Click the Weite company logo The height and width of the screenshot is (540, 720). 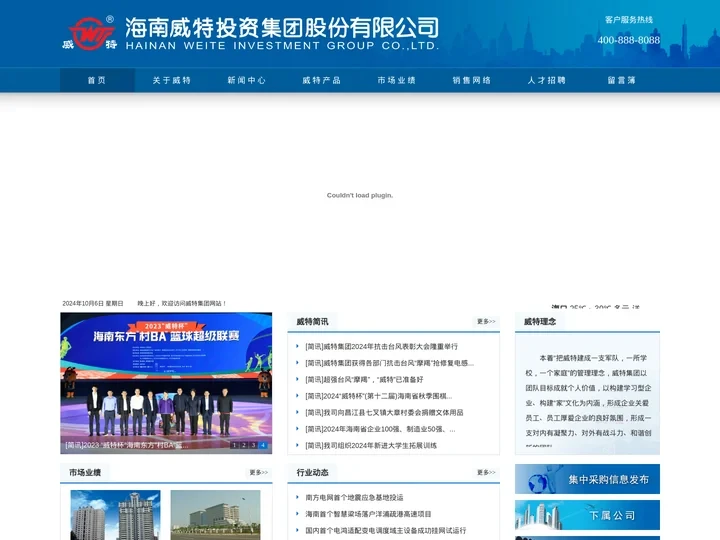90,33
